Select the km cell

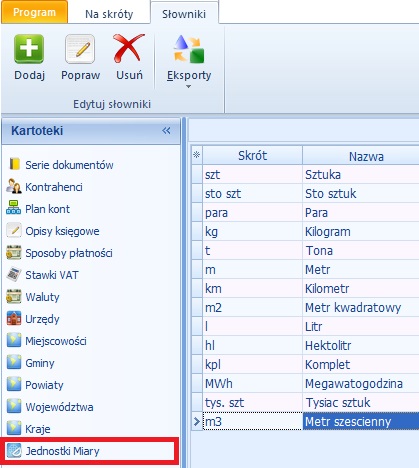pos(252,288)
